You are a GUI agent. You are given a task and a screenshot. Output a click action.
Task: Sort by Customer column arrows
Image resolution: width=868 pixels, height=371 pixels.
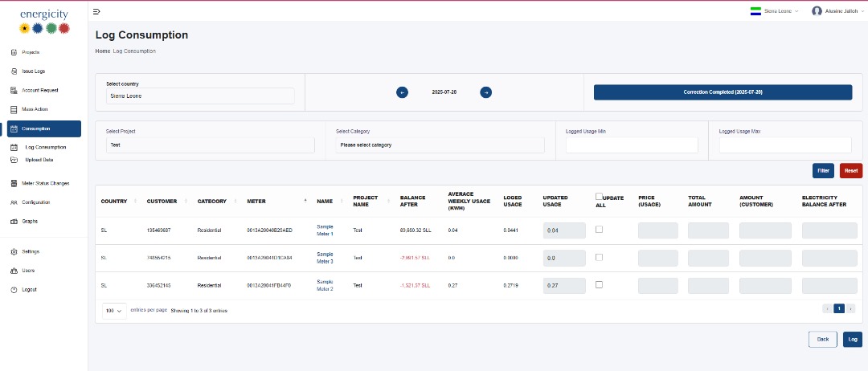(x=186, y=202)
